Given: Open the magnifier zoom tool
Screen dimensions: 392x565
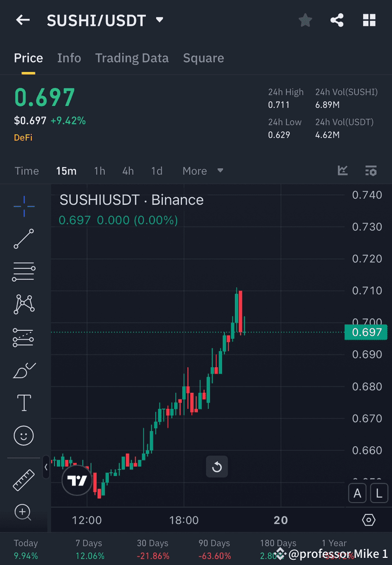Looking at the screenshot, I should 24,512.
